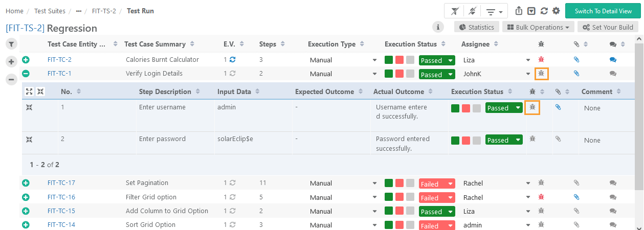Collapse the FIT-TC-1 test case row
This screenshot has height=230, width=644.
tap(26, 74)
